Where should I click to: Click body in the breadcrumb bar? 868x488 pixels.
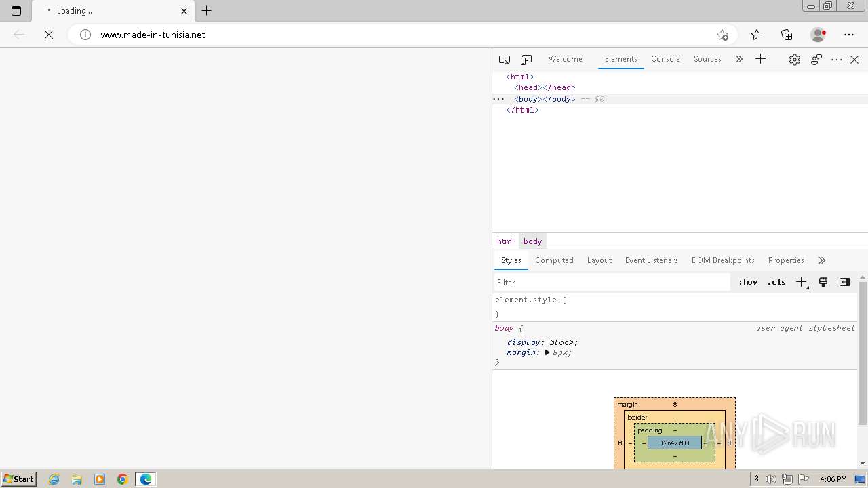point(532,241)
